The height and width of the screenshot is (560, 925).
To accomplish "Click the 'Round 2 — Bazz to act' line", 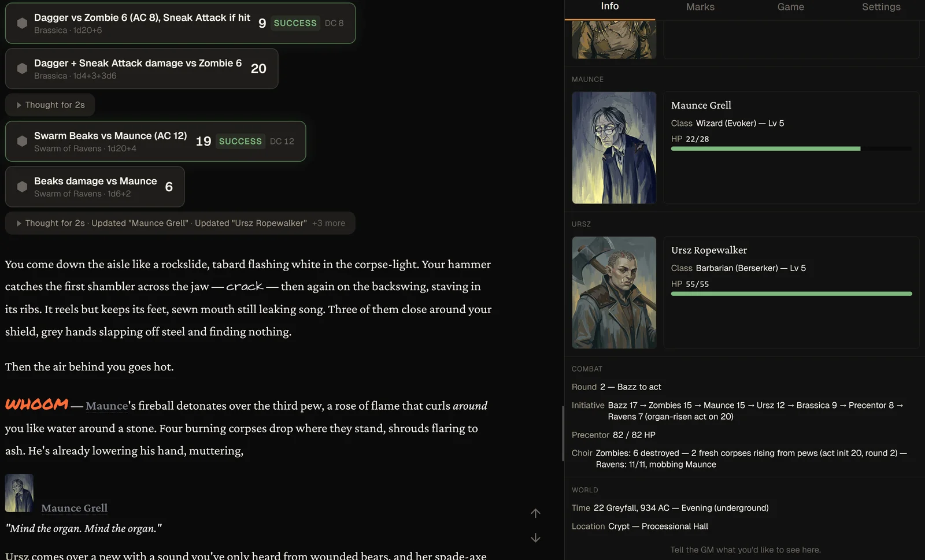I will click(616, 387).
